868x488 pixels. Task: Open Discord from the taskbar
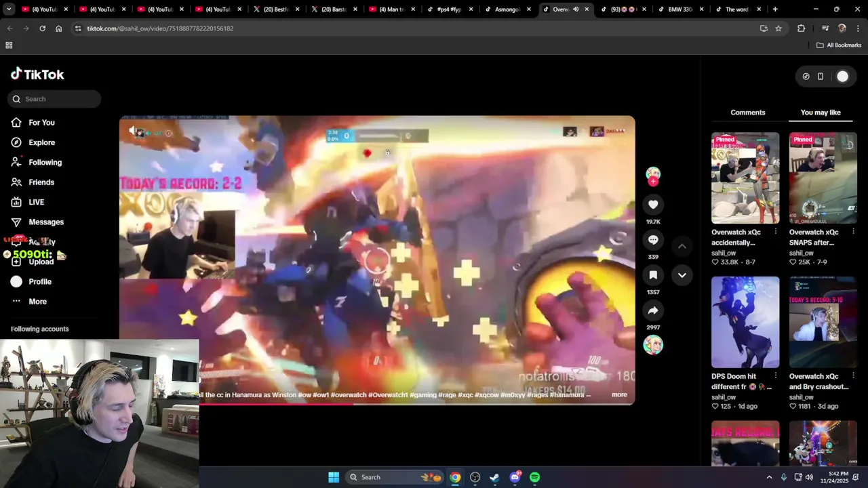(515, 477)
